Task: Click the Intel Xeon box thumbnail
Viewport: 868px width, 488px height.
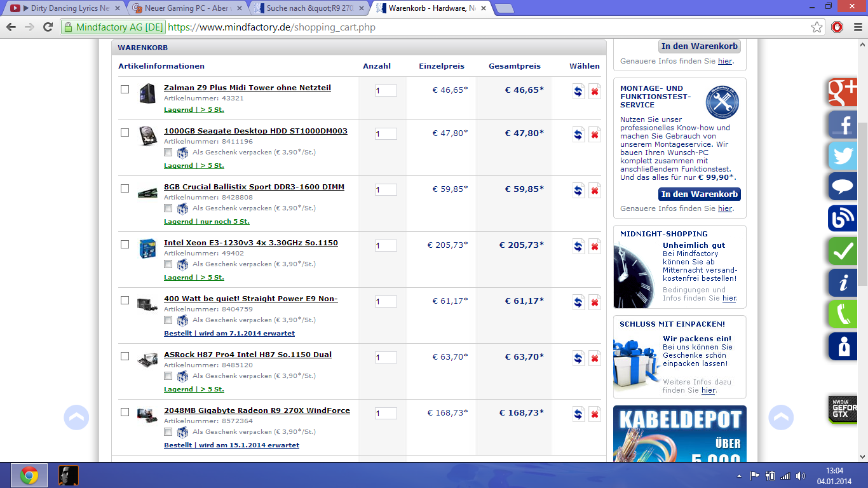Action: click(147, 248)
